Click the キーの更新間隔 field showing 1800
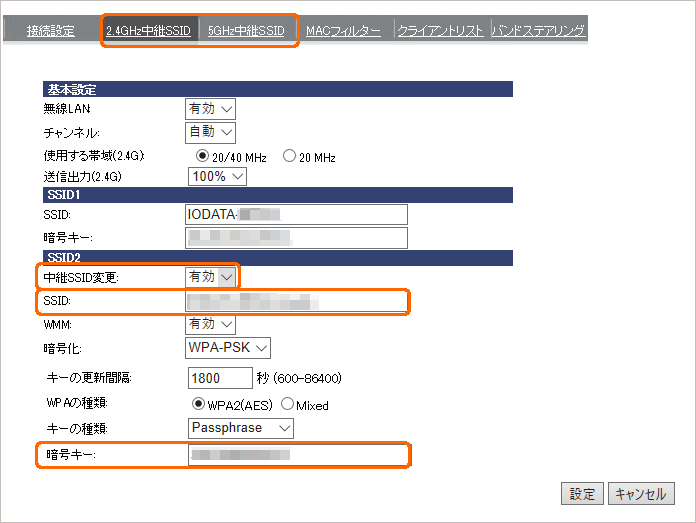The image size is (696, 523). click(220, 378)
